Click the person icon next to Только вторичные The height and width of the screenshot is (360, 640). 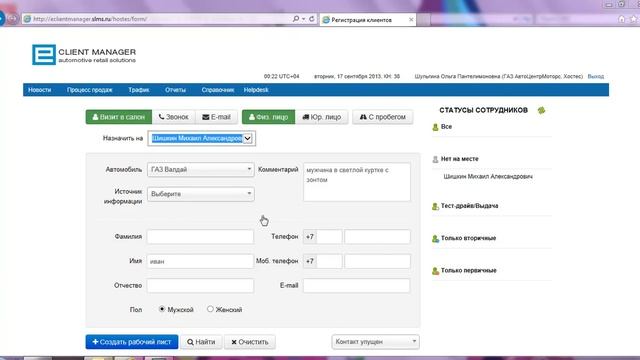(x=435, y=239)
